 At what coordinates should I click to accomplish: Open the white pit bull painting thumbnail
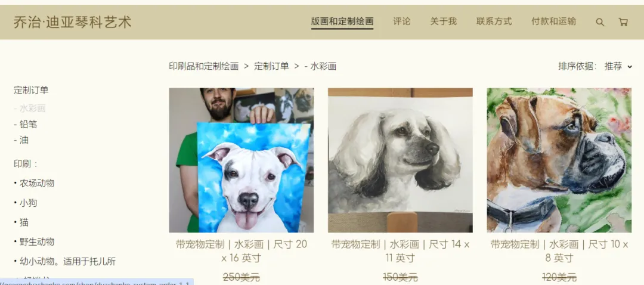241,160
